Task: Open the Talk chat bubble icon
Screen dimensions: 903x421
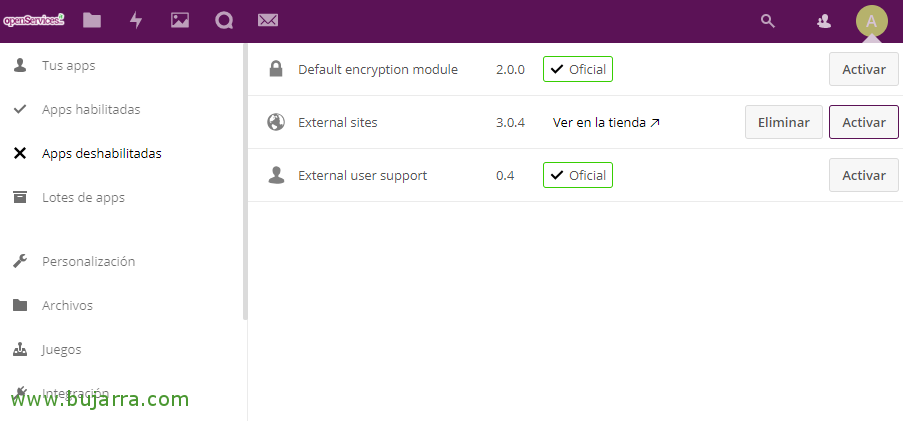Action: click(x=224, y=21)
